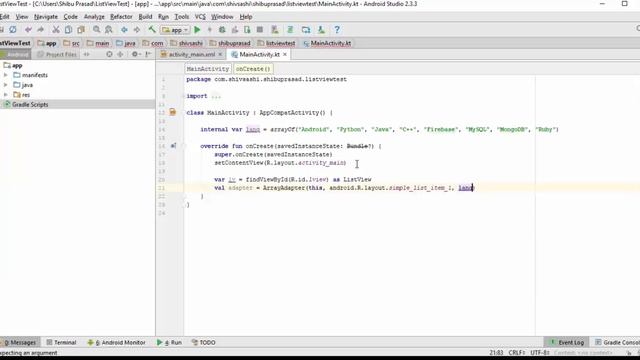The image size is (640, 360).
Task: Apply Changes with the lightning icon
Action: pos(210,30)
